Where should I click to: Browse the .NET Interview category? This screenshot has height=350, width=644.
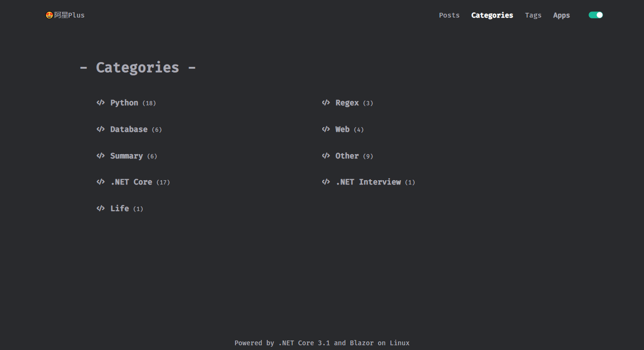pyautogui.click(x=368, y=182)
